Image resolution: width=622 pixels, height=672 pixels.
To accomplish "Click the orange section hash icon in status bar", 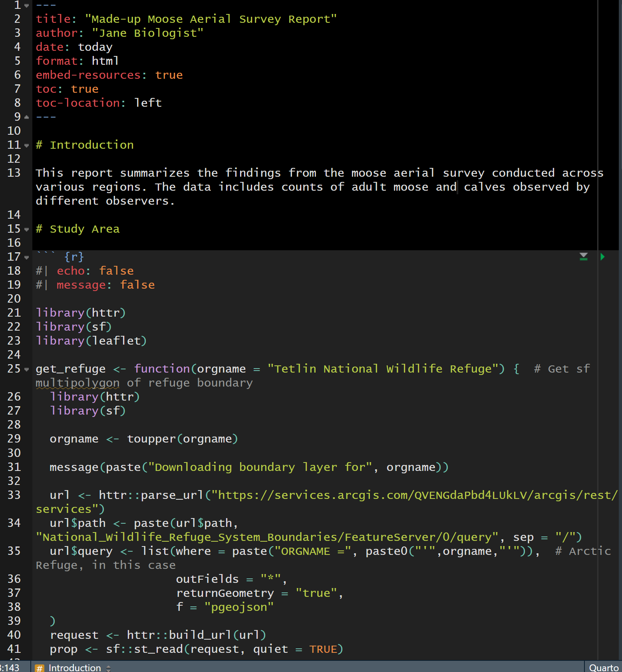I will point(39,668).
